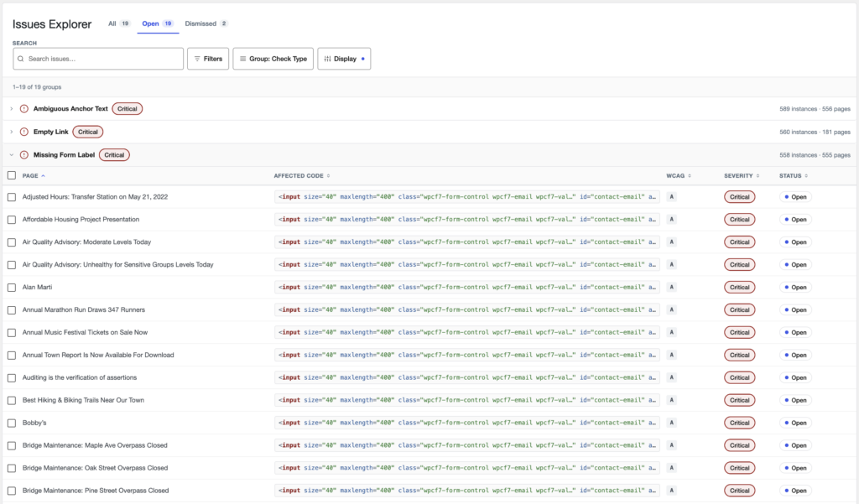
Task: Check Bridge Maintenance: Pine Street row
Action: point(12,491)
